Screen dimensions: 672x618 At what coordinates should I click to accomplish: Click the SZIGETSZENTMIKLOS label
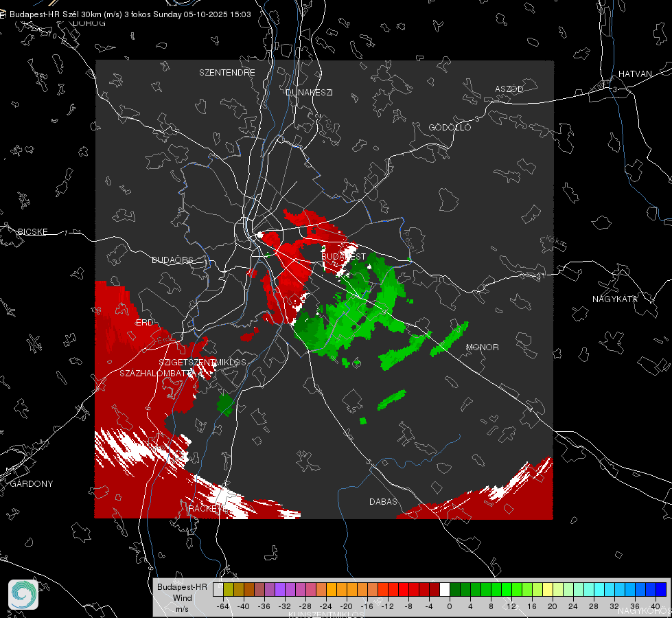[202, 362]
